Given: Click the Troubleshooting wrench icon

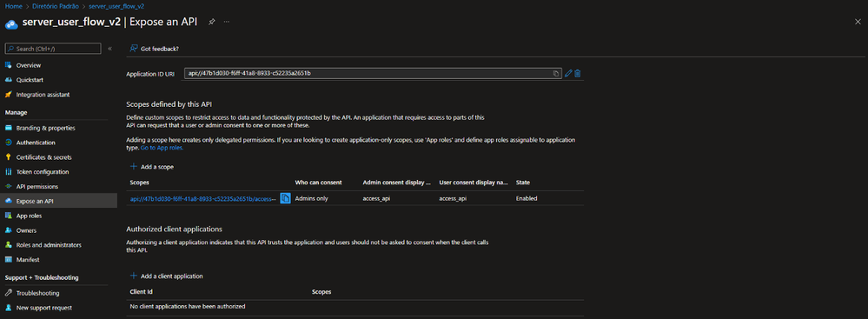Looking at the screenshot, I should tap(9, 293).
